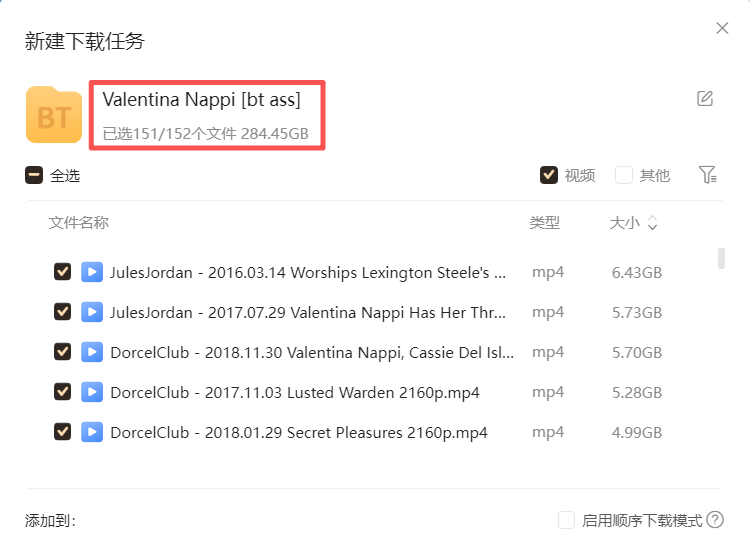Click the help icon beside 启用顺序下载模式
Image resolution: width=750 pixels, height=541 pixels.
(x=715, y=520)
